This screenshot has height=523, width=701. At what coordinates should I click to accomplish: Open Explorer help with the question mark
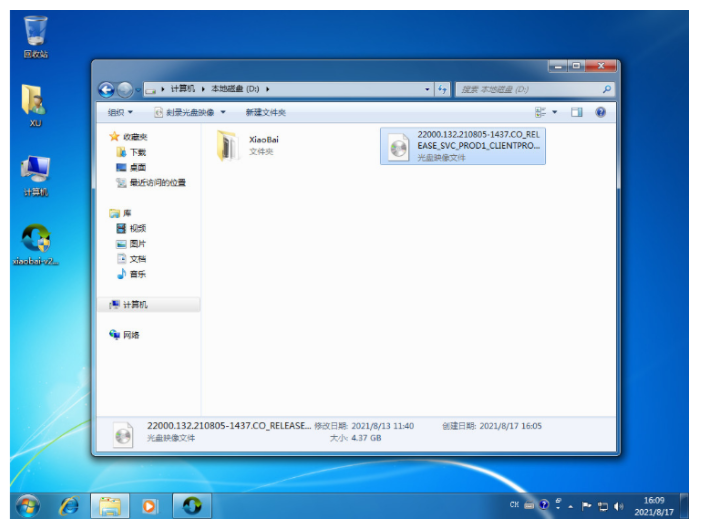pos(600,112)
